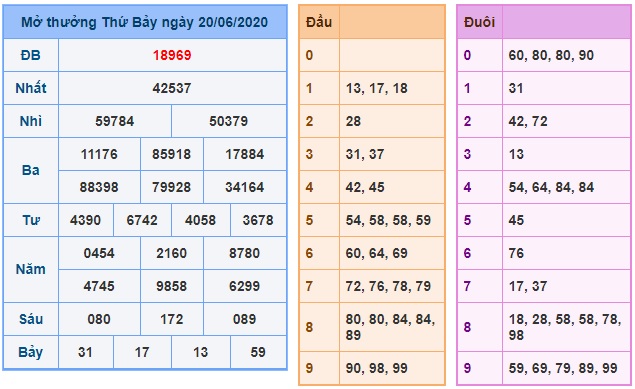This screenshot has width=635, height=389.
Task: Select fifth prize number 0454
Action: [99, 253]
